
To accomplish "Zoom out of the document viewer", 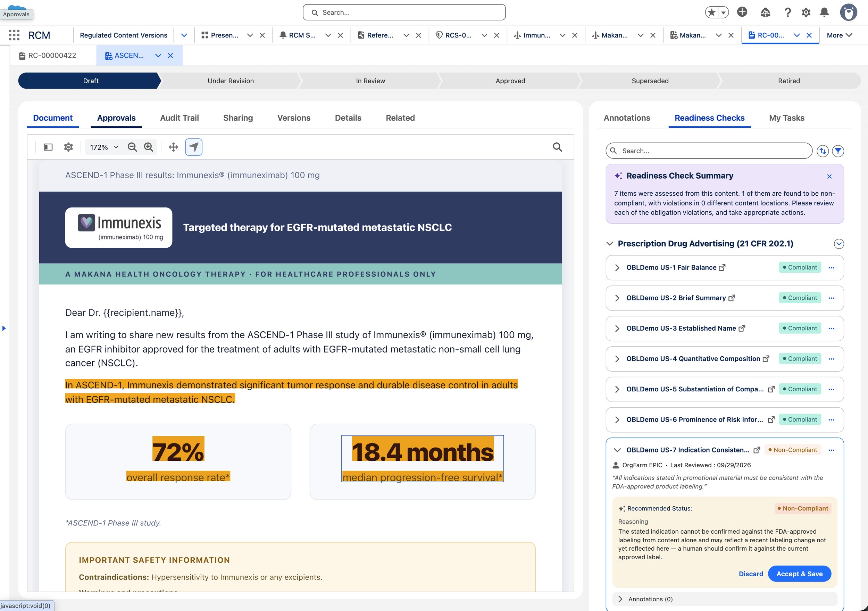I will click(132, 147).
